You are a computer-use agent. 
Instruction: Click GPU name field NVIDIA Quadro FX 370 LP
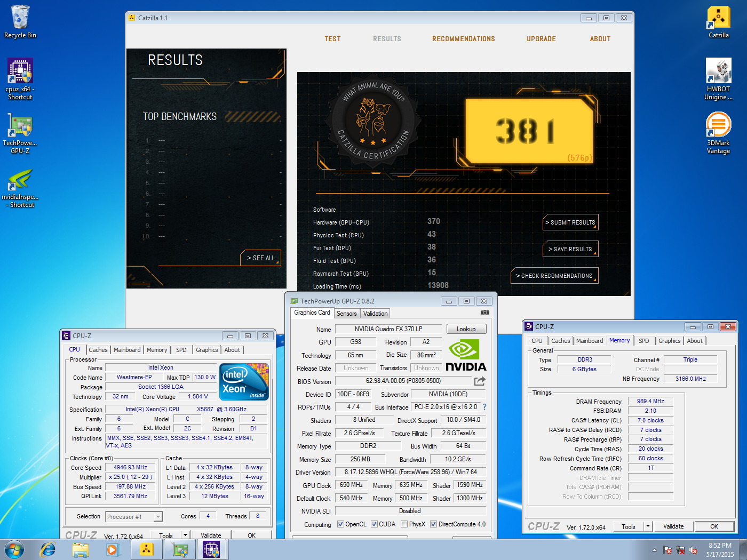(388, 329)
